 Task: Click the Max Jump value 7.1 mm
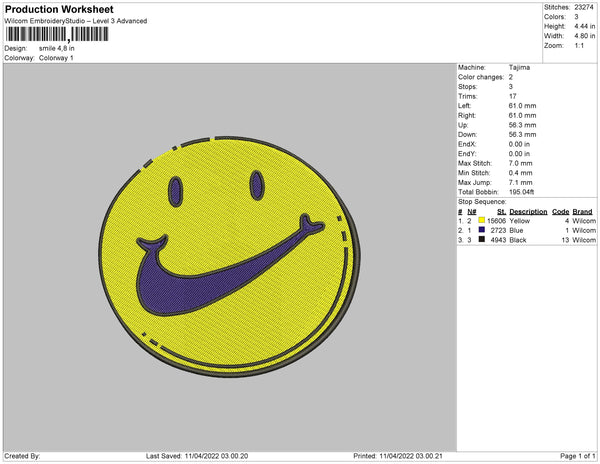[x=520, y=182]
